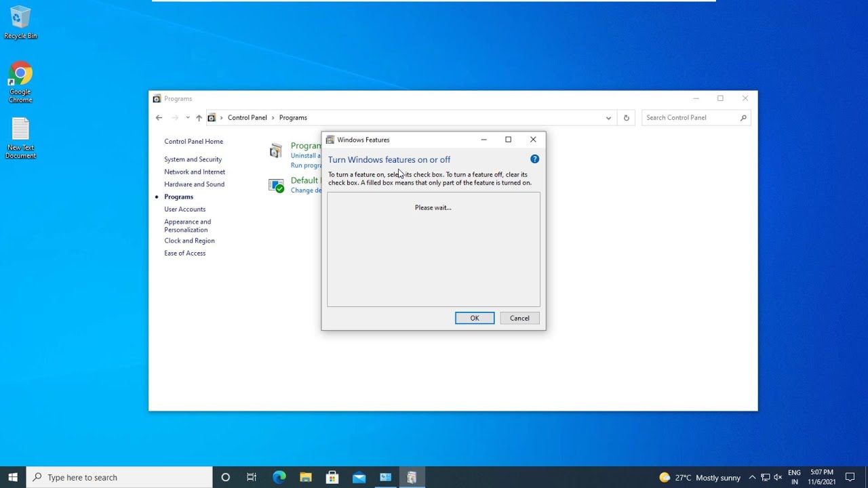Click the search magnifier in Control Panel

(x=743, y=118)
